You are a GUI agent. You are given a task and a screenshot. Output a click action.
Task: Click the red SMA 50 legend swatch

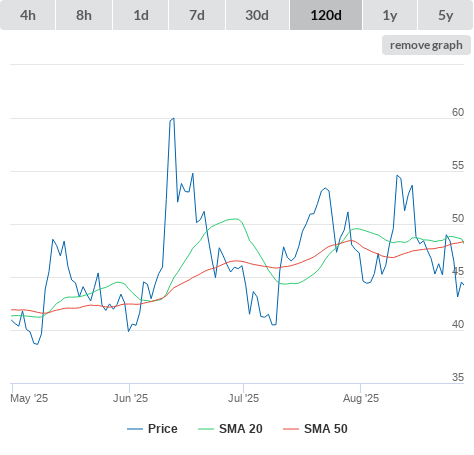291,429
